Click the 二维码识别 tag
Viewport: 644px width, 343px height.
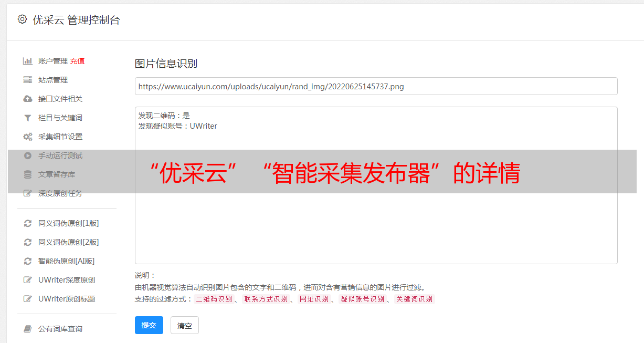214,299
